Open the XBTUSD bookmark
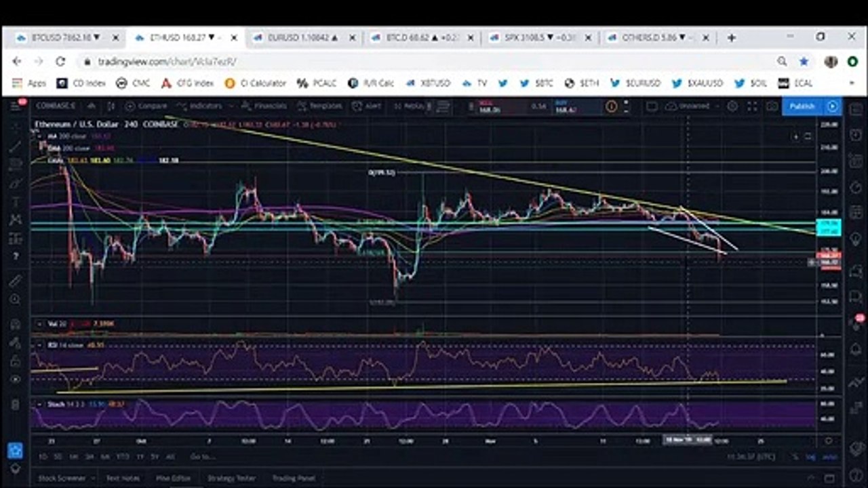Viewport: 868px width, 488px height. 428,83
